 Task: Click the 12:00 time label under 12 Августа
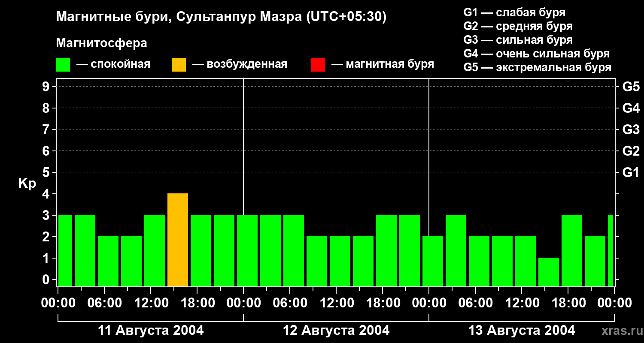pyautogui.click(x=337, y=303)
